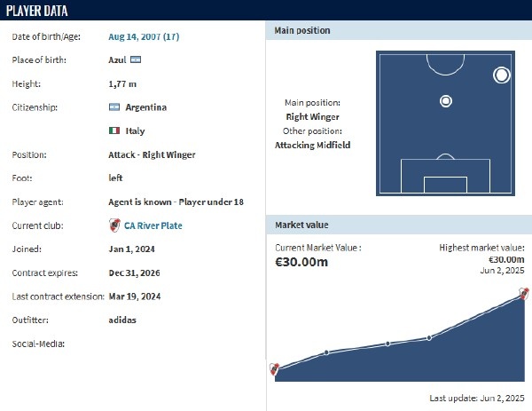Select the third market value data point
Screen dimensions: 532x411
coord(387,344)
